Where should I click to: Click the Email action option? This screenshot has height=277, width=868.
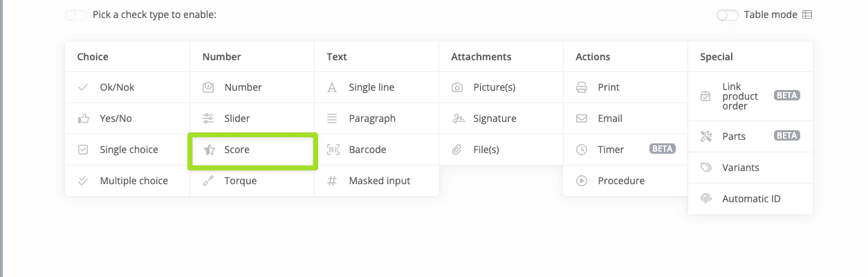(x=610, y=118)
